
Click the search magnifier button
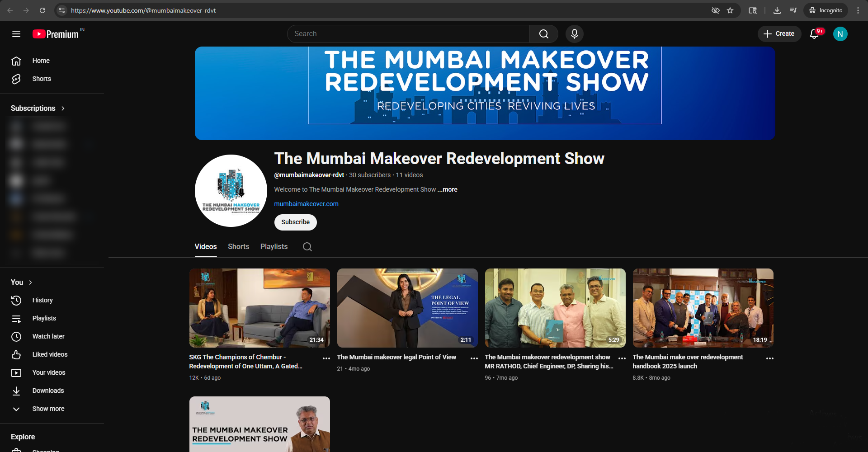pyautogui.click(x=543, y=34)
